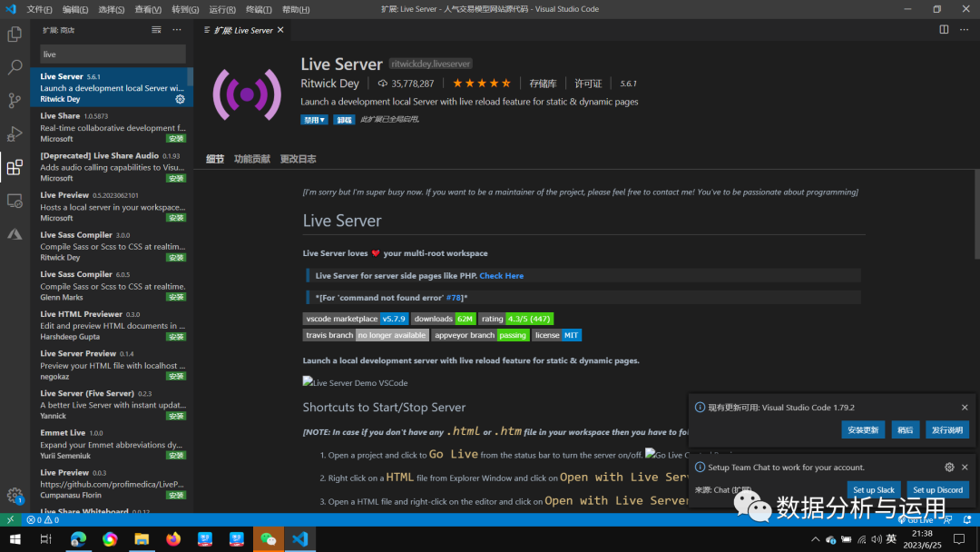Screen dimensions: 980x552
Task: Click Set up Discord button
Action: pyautogui.click(x=937, y=489)
